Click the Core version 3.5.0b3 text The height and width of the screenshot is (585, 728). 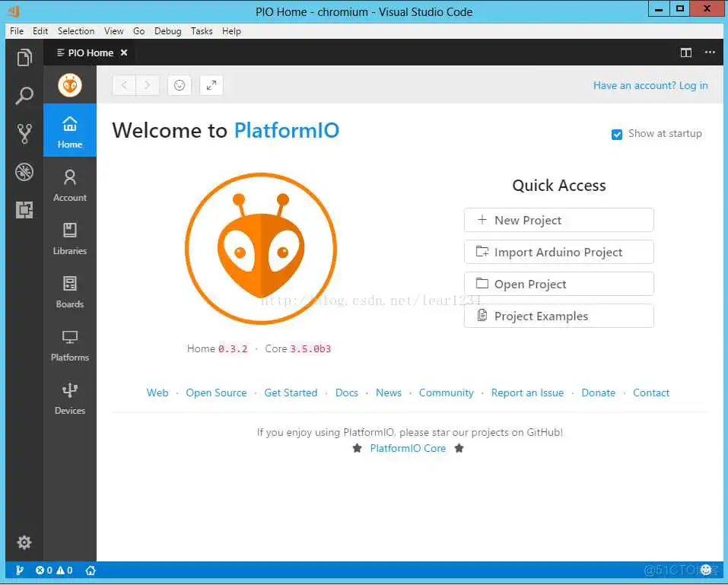297,348
